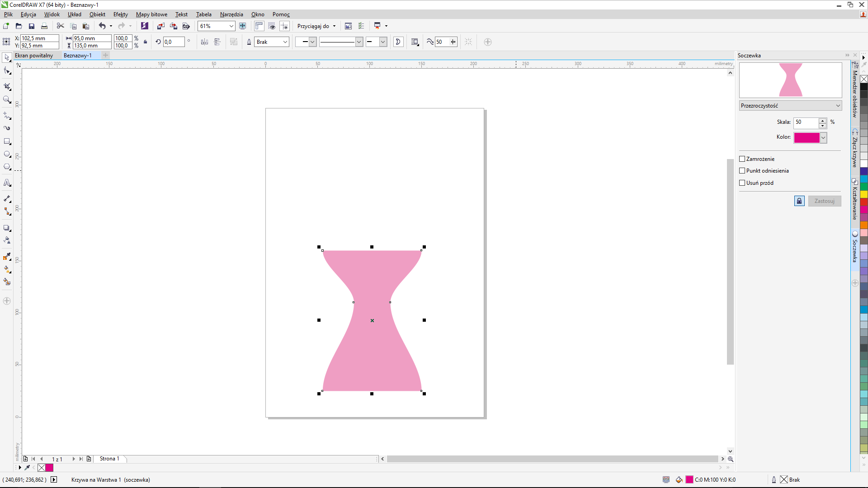Enable the Zamrożenie checkbox
The image size is (868, 488).
pos(742,159)
